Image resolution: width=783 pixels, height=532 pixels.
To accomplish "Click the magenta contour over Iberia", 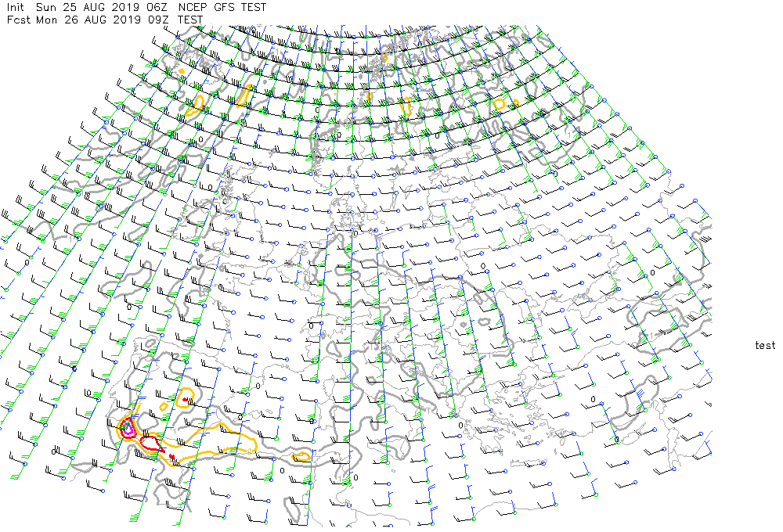I will click(128, 428).
